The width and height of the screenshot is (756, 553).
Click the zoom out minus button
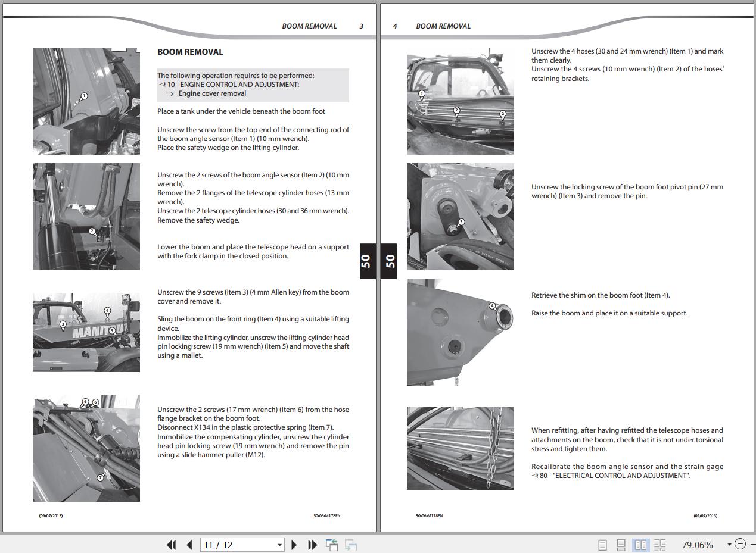click(x=740, y=544)
